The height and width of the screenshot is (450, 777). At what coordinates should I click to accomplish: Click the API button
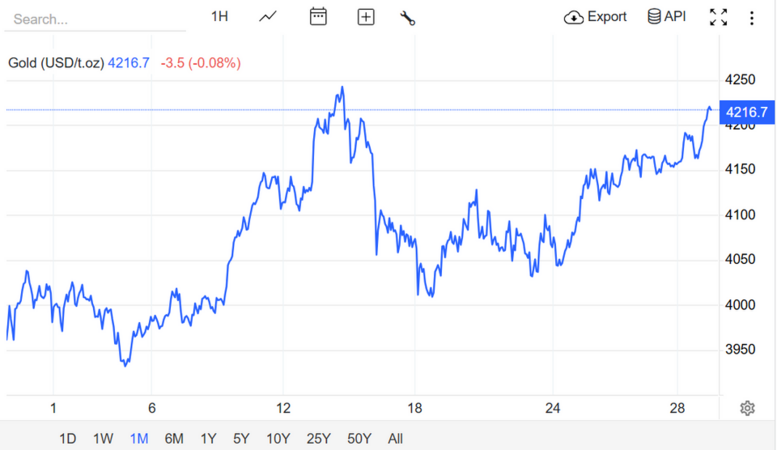pyautogui.click(x=666, y=17)
